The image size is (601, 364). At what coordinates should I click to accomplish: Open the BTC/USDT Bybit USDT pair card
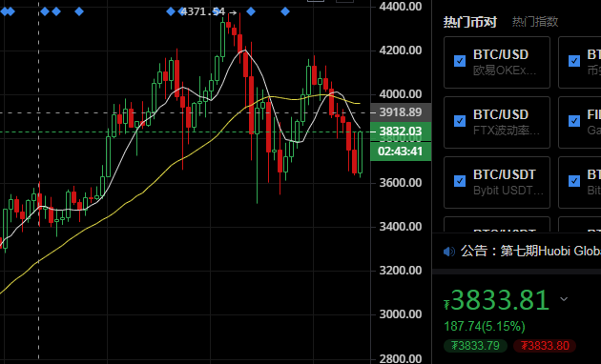point(497,182)
